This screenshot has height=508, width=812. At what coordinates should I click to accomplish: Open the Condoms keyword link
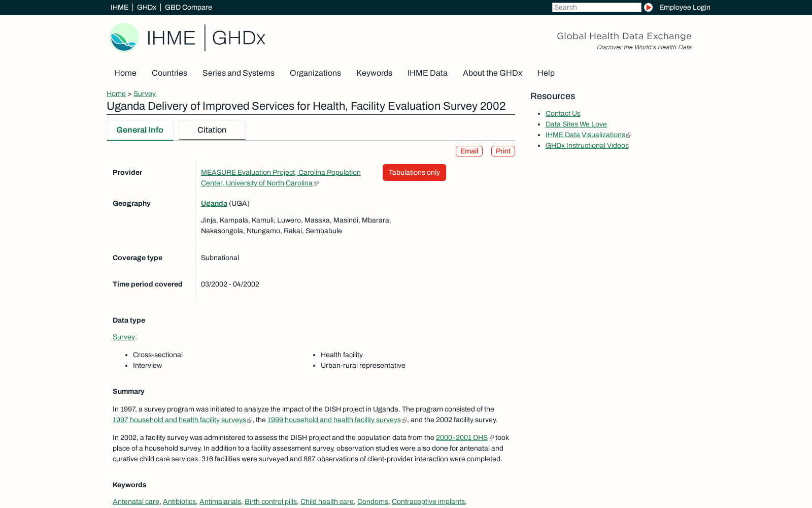pos(373,501)
